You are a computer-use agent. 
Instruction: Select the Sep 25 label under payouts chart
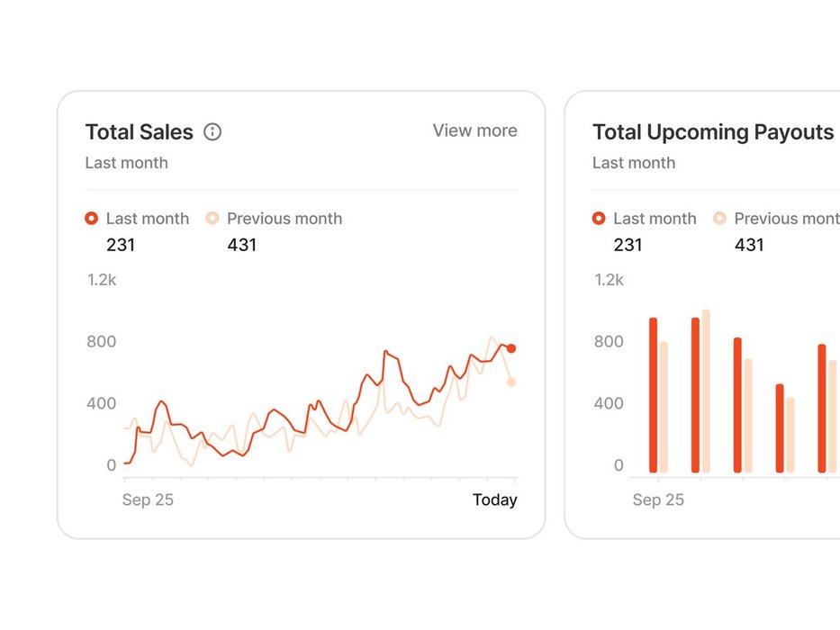[x=658, y=500]
